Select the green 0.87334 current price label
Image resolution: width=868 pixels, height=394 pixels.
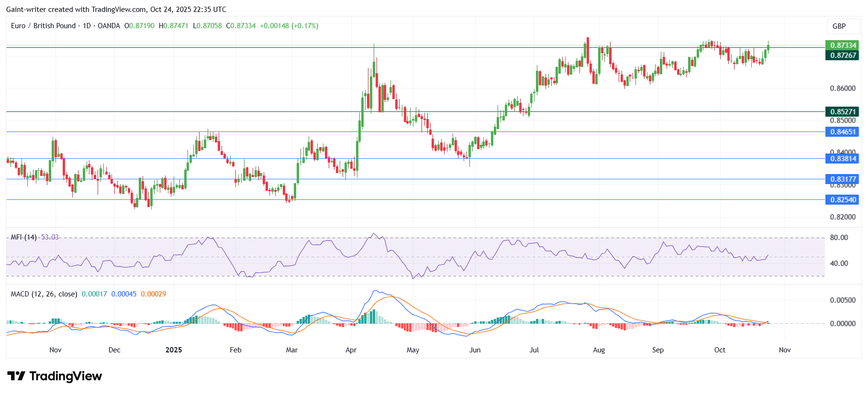[x=842, y=45]
